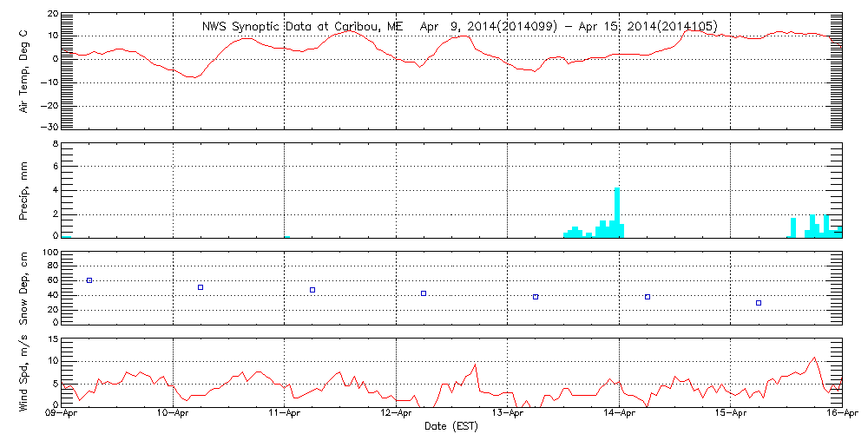Pick the snow depth marker for 12-Apr
This screenshot has height=434, width=868.
click(424, 293)
